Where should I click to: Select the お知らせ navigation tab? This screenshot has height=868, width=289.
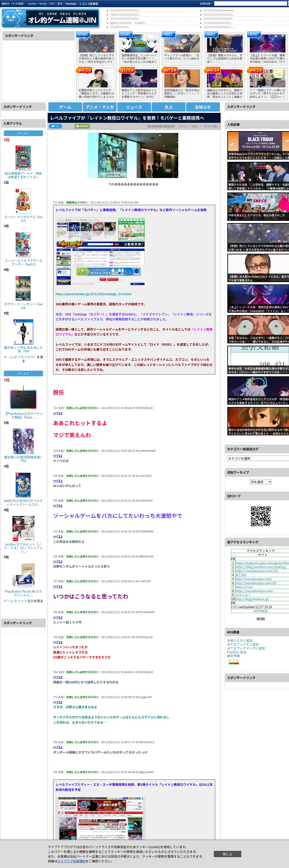pos(203,107)
